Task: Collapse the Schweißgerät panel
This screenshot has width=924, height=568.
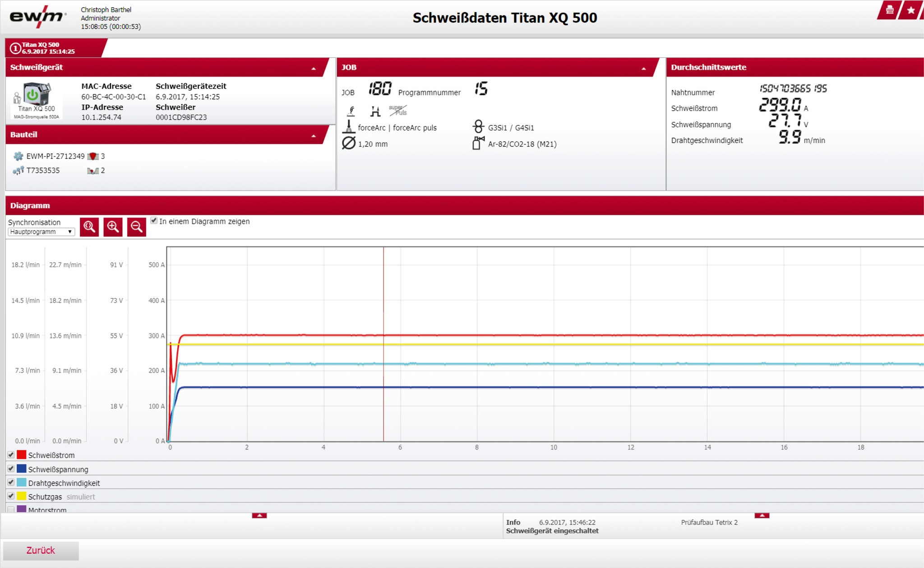Action: [314, 69]
